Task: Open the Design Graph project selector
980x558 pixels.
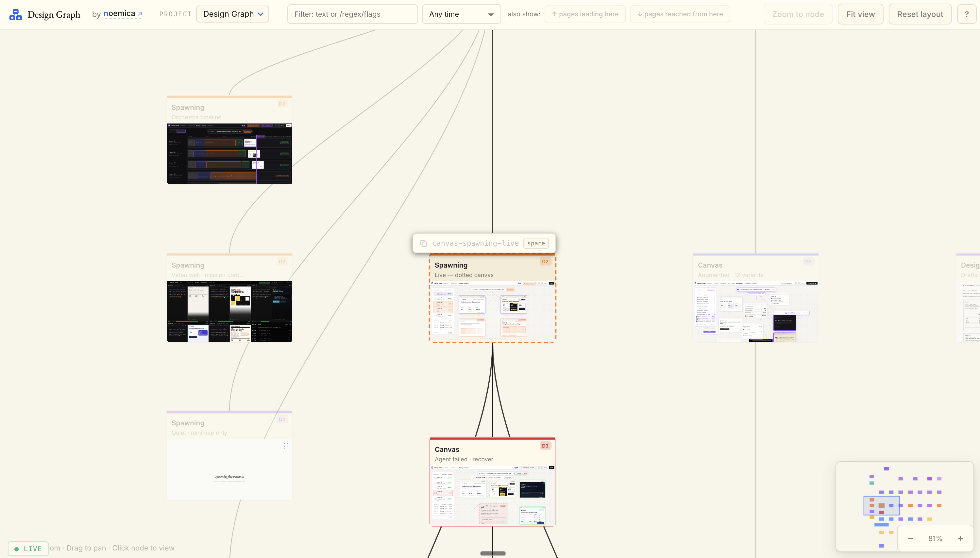Action: pyautogui.click(x=232, y=14)
